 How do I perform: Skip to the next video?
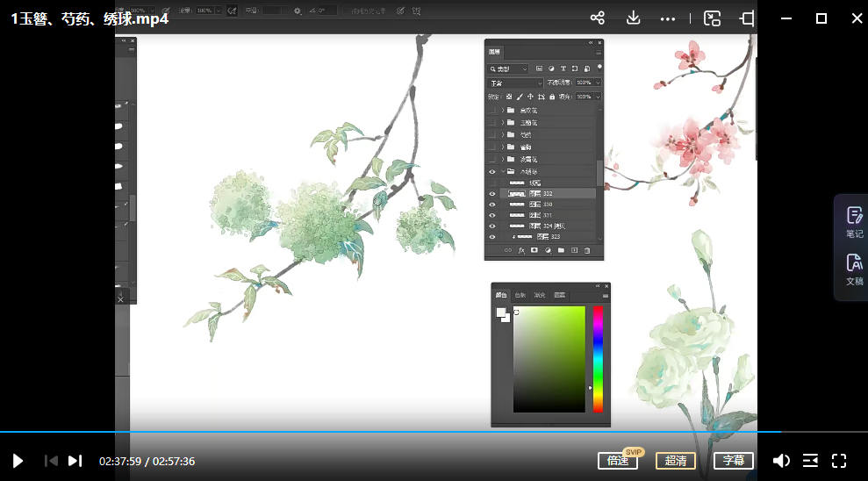(75, 461)
